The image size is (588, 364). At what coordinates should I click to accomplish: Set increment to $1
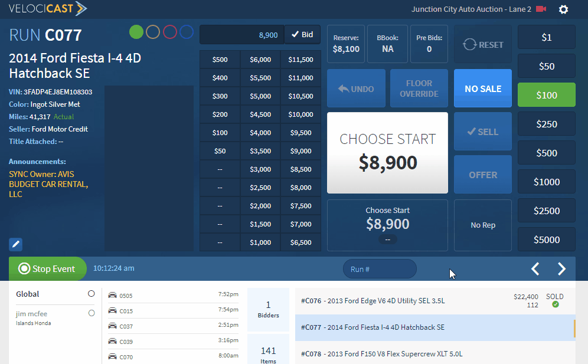pyautogui.click(x=546, y=37)
